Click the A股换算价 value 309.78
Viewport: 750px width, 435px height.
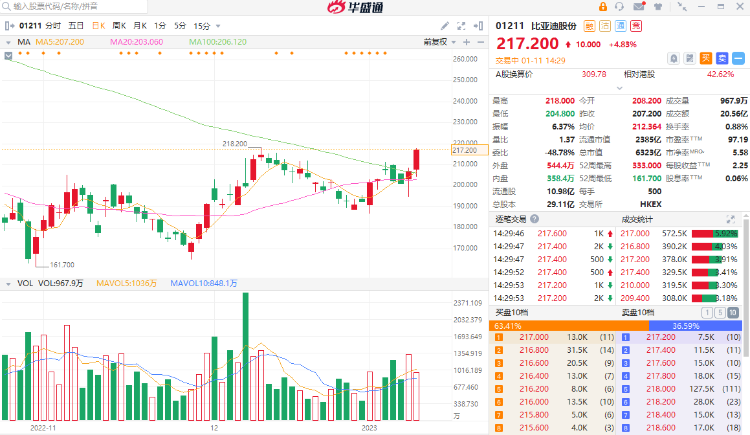tap(594, 74)
